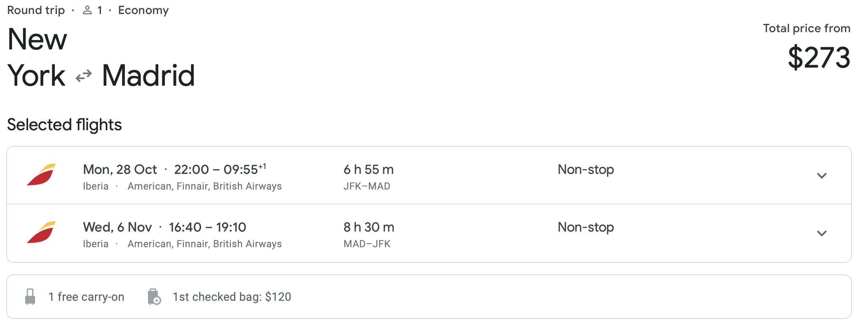Click the Iberia logo on outbound flight
This screenshot has width=868, height=328.
pos(41,175)
